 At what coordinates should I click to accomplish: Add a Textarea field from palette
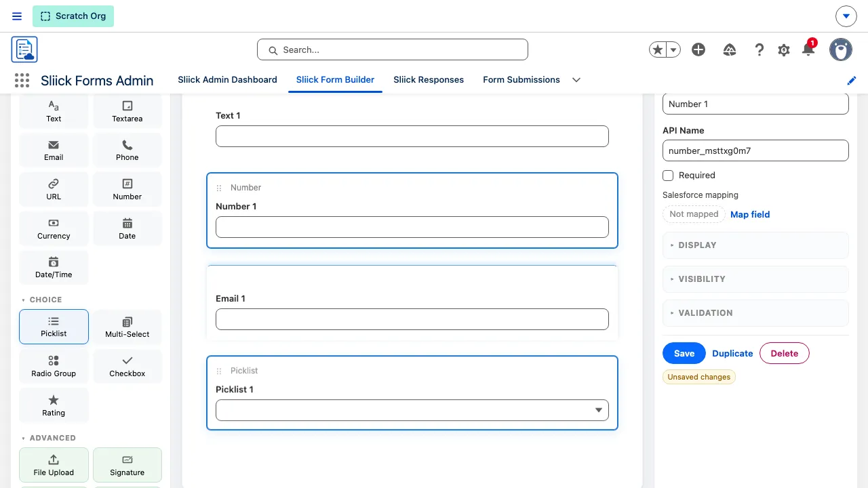(127, 112)
